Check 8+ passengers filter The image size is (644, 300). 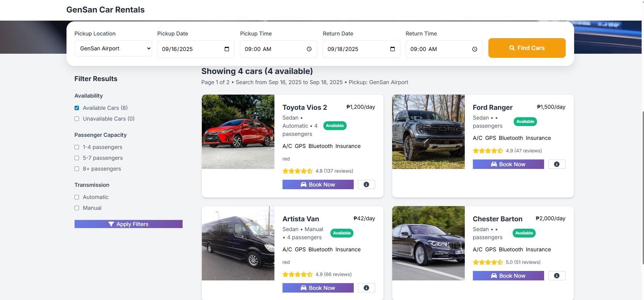pyautogui.click(x=77, y=169)
